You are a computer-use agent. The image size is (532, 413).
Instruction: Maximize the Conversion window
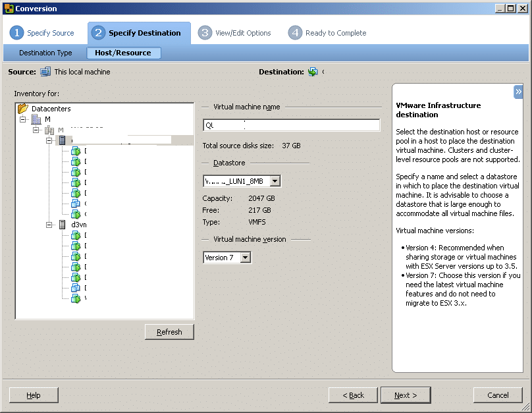point(511,9)
